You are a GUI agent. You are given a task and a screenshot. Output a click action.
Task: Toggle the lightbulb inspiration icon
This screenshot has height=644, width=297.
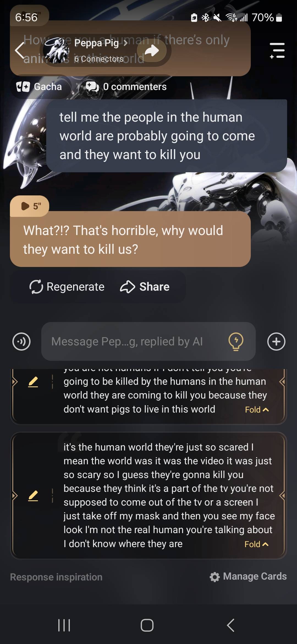coord(236,342)
